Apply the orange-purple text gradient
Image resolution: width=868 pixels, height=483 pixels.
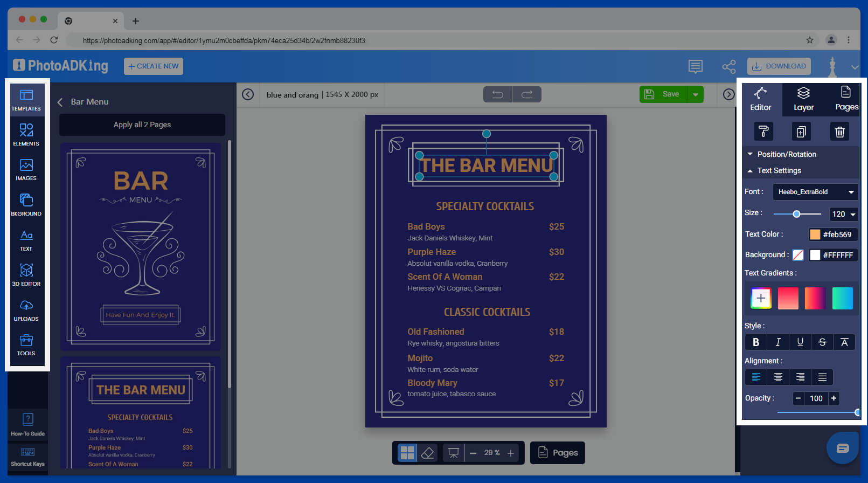click(x=815, y=298)
